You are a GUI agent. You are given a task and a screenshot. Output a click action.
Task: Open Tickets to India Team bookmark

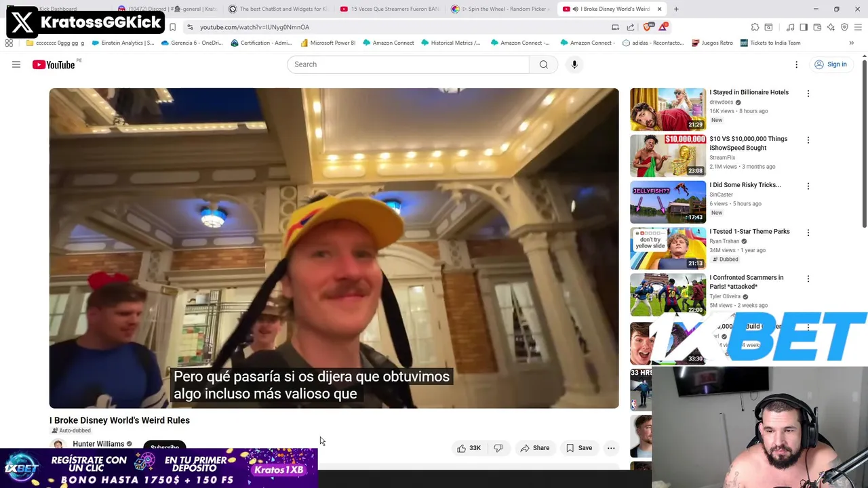tap(770, 43)
